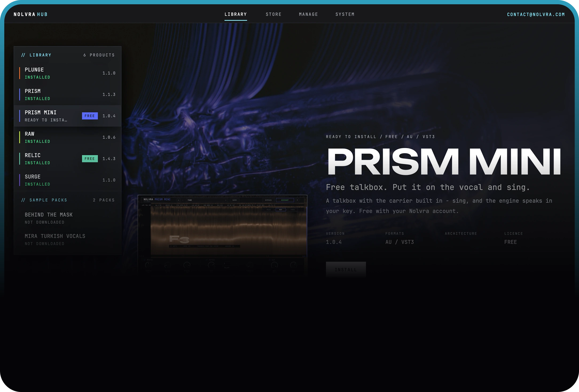
Task: Click the '6 PRODUCTS' count label
Action: click(x=99, y=55)
